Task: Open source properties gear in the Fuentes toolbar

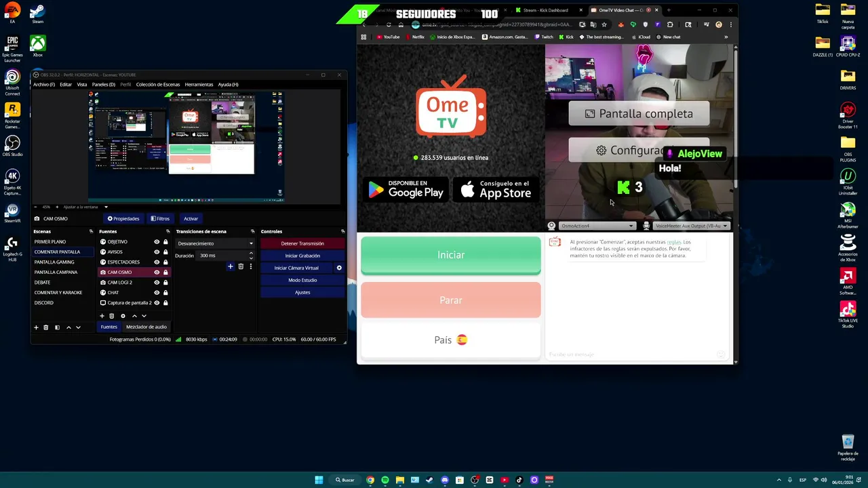Action: click(x=123, y=316)
